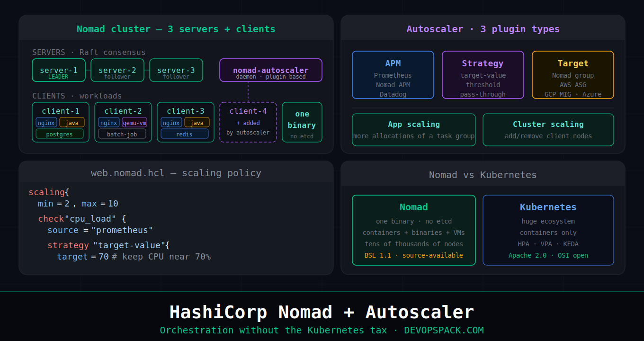Click 'Prometheus' in the APM card
Screen dimensions: 644x341
coord(393,75)
